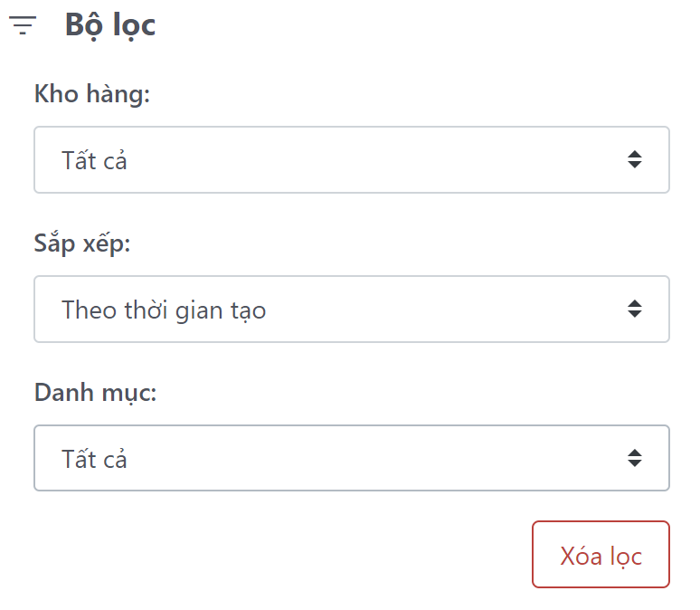Click the up-down arrow icon in Kho hàng
700x610 pixels.
[635, 160]
